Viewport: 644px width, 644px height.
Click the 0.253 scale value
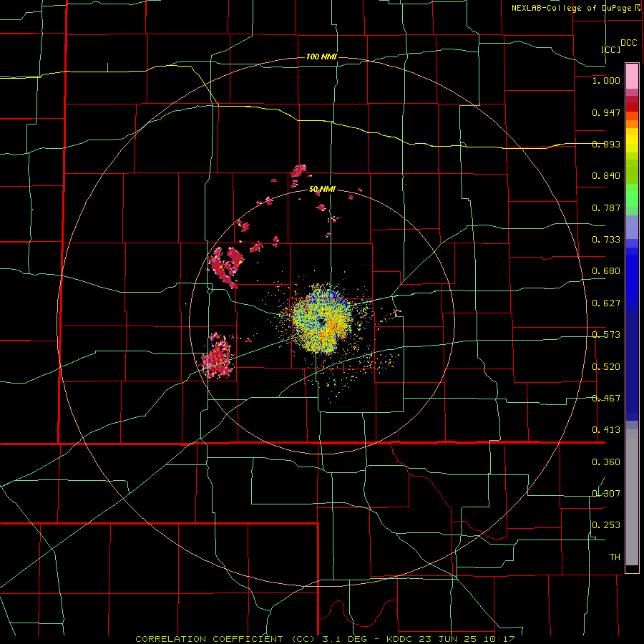[x=606, y=525]
